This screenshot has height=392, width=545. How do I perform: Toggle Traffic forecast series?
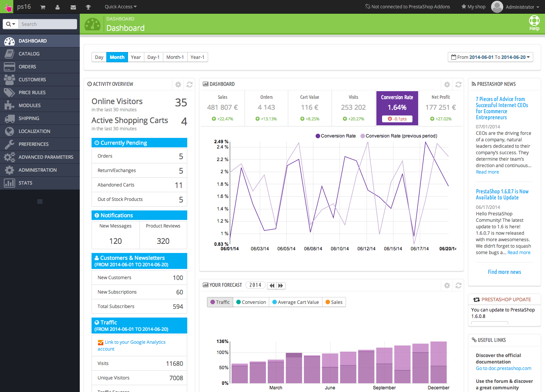coord(220,302)
